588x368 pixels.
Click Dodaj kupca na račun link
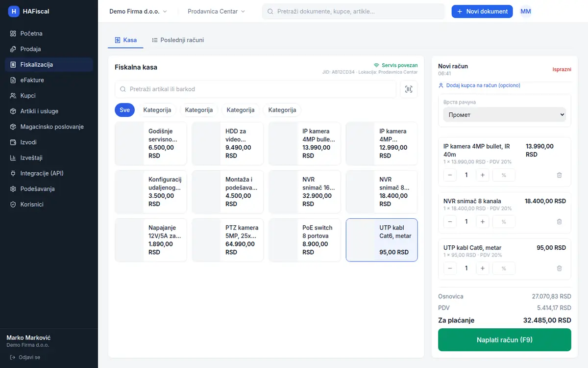(479, 85)
